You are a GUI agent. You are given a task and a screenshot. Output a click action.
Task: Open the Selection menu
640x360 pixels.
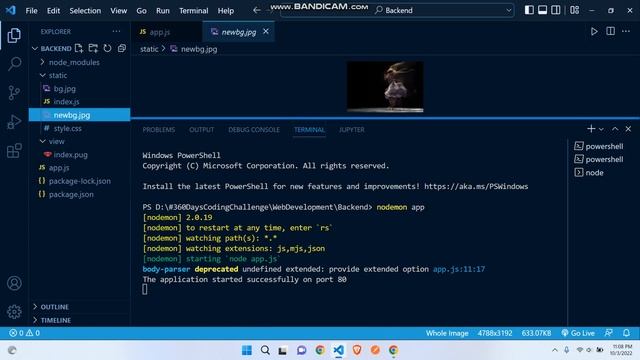point(85,11)
